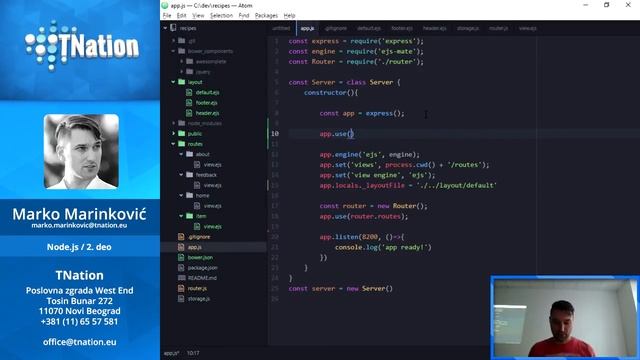Click the public folder icon
Screen dimensions: 640x360
182,133
